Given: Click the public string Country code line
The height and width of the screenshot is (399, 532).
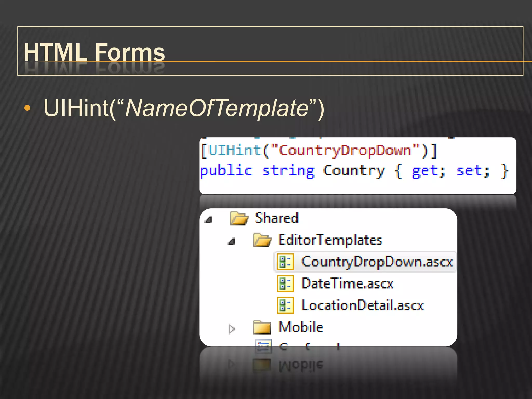Looking at the screenshot, I should [x=354, y=171].
